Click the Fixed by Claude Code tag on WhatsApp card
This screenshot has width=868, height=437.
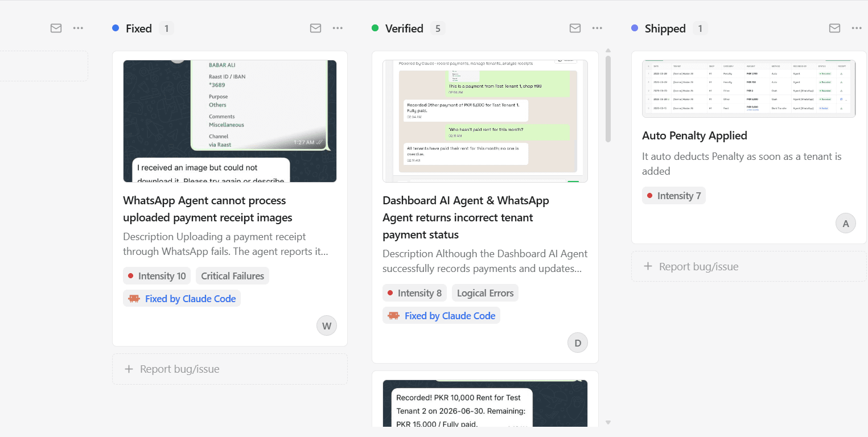coord(182,299)
